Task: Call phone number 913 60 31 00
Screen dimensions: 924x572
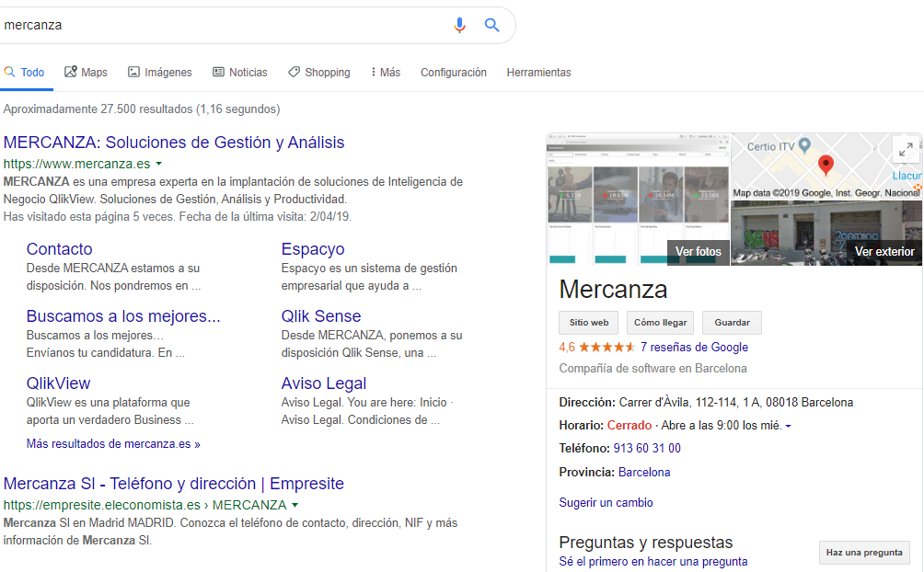Action: [647, 448]
